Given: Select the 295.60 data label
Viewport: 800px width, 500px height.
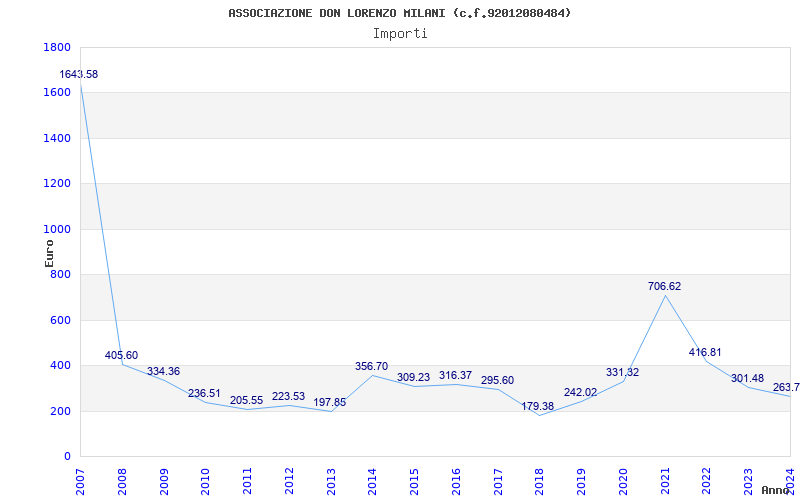Looking at the screenshot, I should click(497, 381).
